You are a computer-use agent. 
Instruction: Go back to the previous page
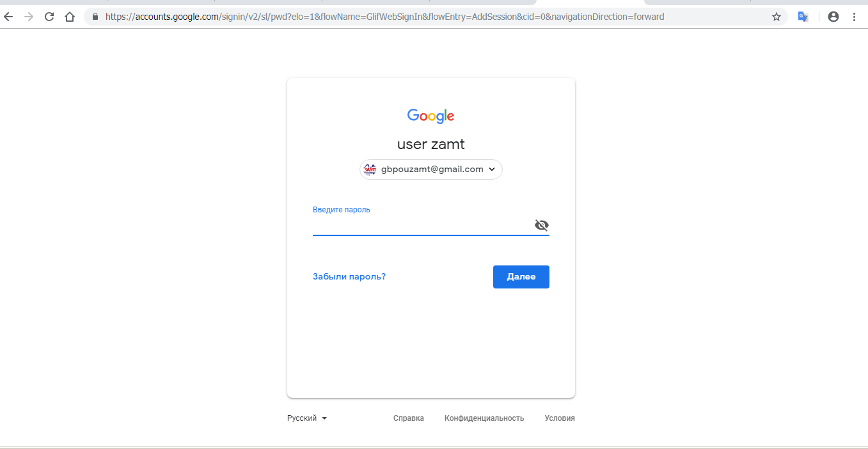coord(9,17)
